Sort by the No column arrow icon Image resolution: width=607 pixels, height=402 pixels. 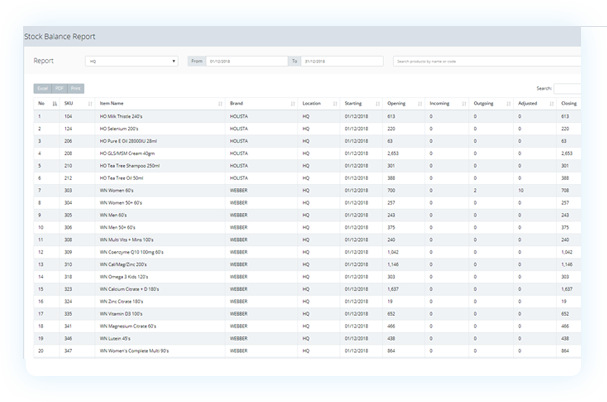[x=55, y=103]
